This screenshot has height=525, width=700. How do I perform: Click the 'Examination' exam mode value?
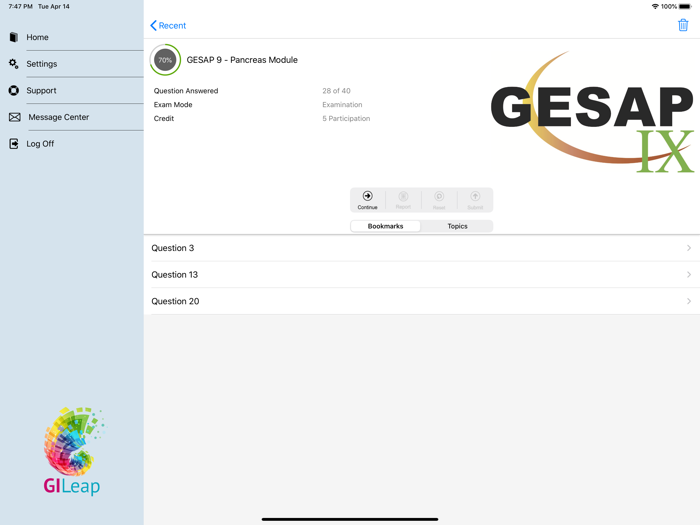[x=342, y=105]
